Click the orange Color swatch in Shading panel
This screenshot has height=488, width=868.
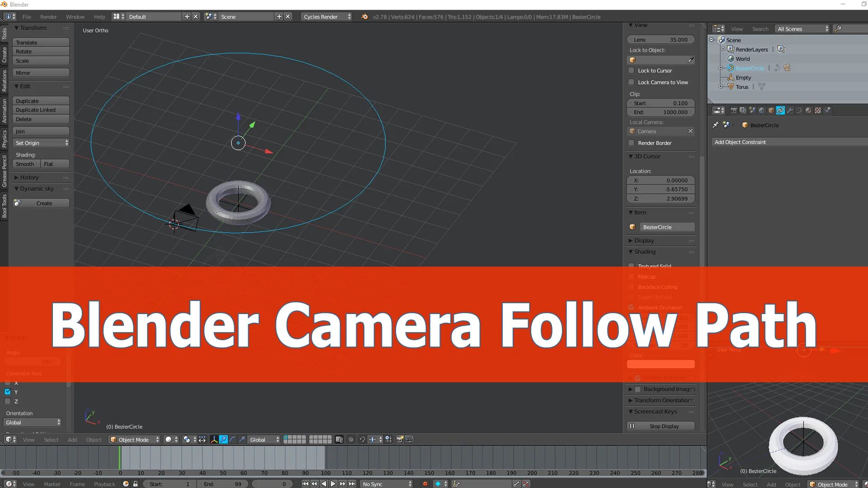point(660,364)
